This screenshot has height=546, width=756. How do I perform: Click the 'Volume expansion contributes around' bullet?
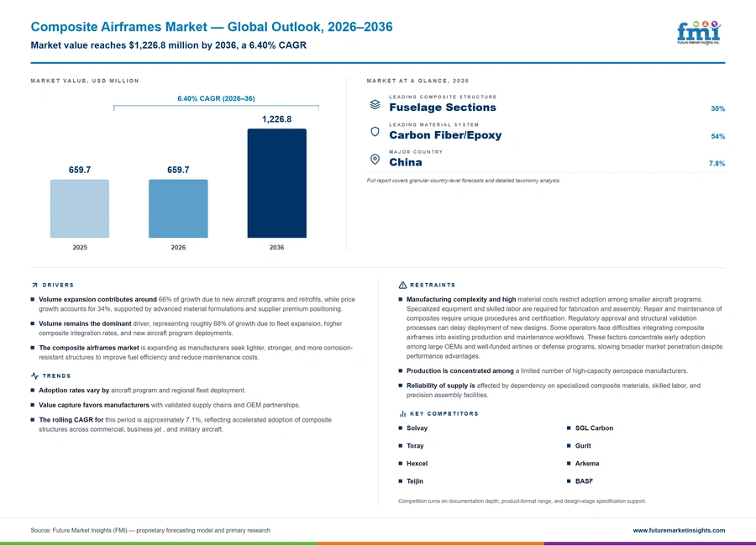pyautogui.click(x=197, y=304)
